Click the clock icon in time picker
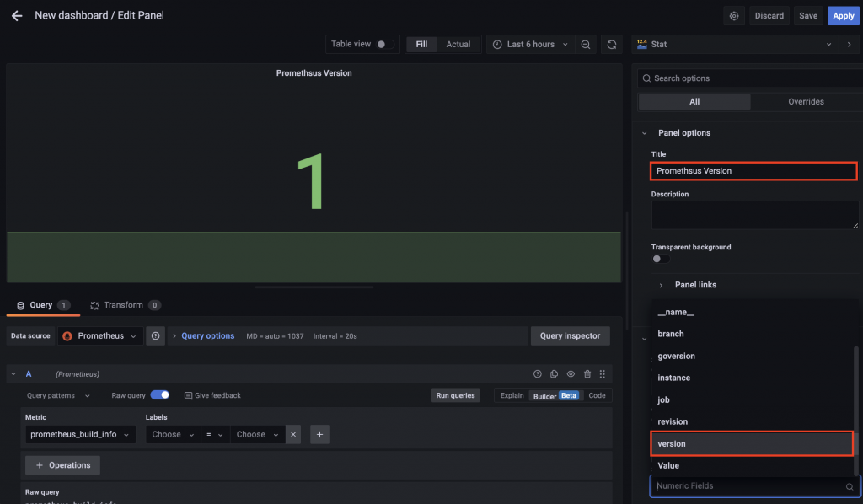Screen dimensions: 863x504 tap(497, 45)
